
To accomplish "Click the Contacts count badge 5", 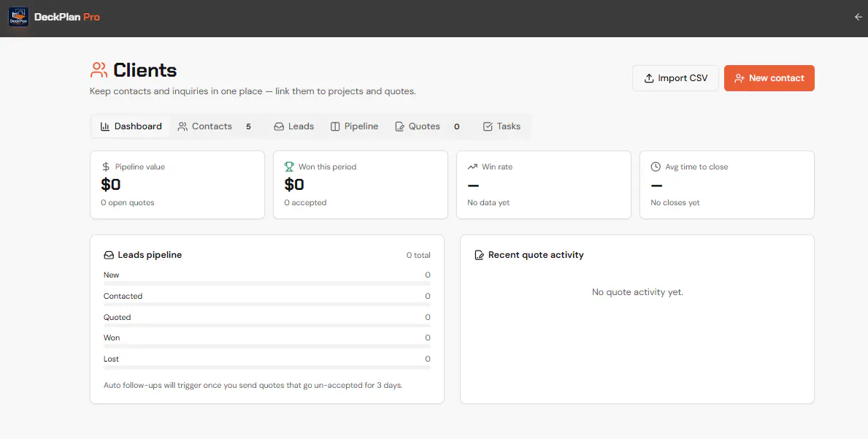I will (248, 127).
